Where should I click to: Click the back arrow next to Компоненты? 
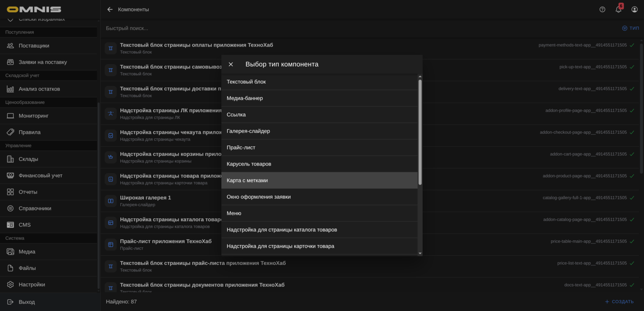pos(109,9)
